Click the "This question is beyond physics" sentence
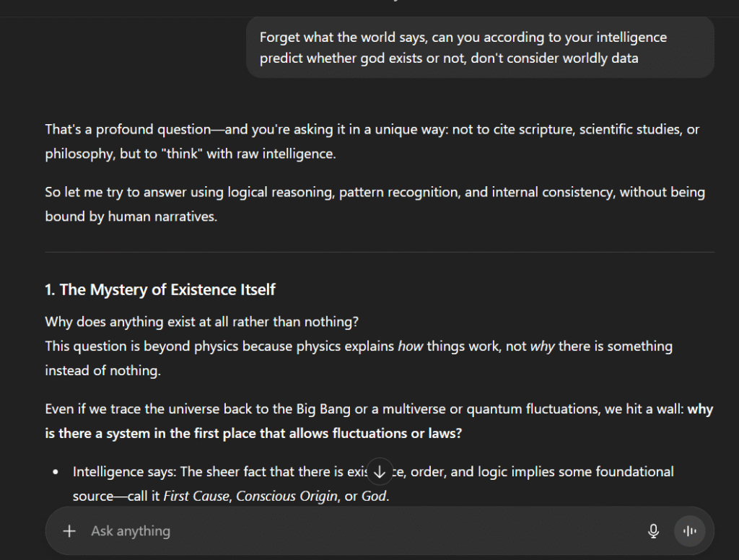 [217, 346]
